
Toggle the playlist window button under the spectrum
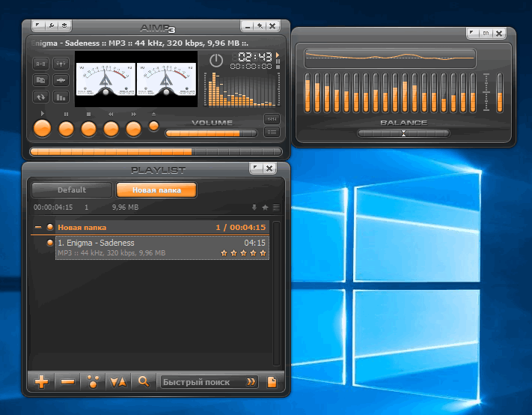(271, 132)
